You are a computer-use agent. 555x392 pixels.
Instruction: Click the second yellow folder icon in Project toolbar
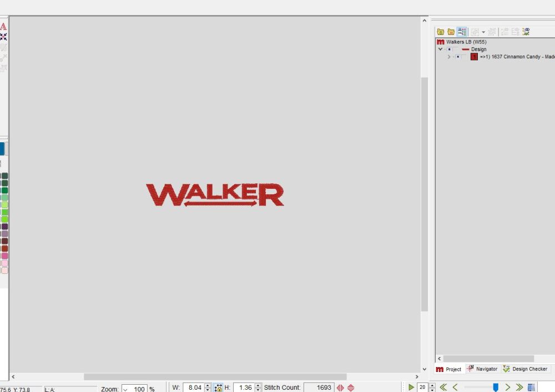click(451, 32)
